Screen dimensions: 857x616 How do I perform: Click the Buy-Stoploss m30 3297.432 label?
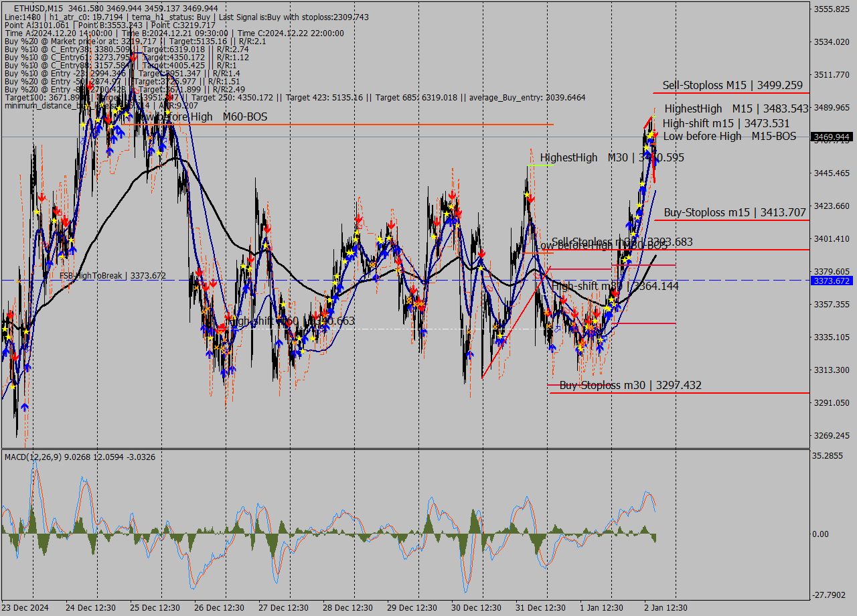tap(630, 385)
